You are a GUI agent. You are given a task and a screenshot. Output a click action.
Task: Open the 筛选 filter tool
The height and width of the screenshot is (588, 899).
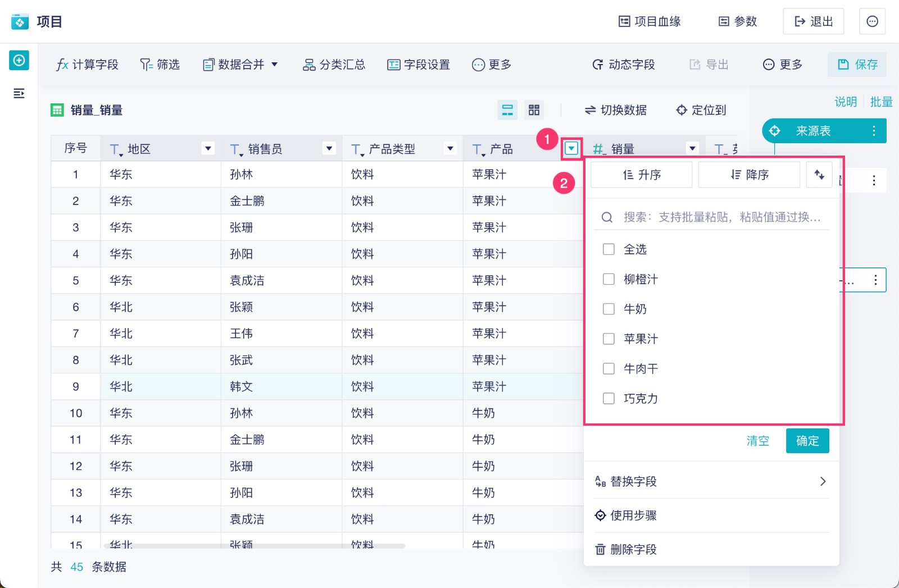[160, 65]
